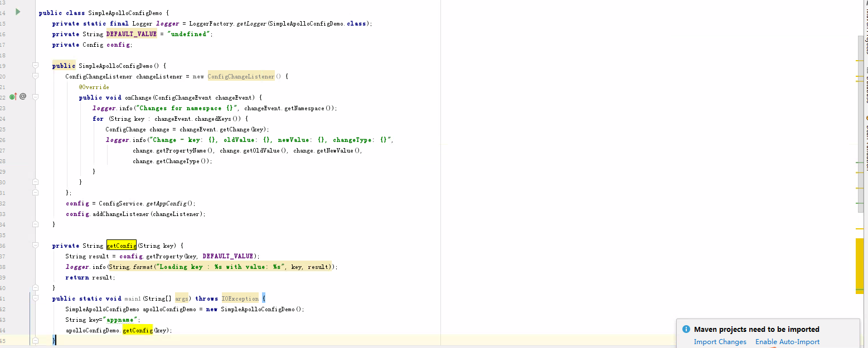Image resolution: width=868 pixels, height=348 pixels.
Task: Collapse the private getConfig method fold marker
Action: pos(35,245)
